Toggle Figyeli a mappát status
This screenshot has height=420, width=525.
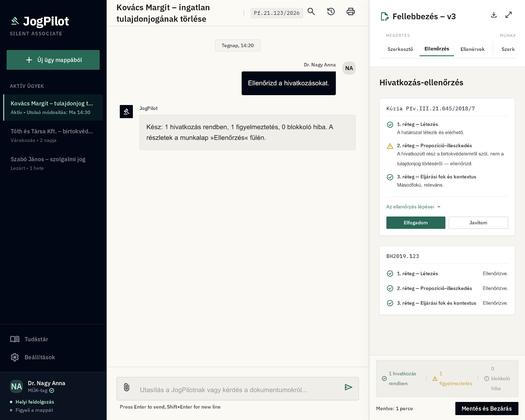[31, 410]
